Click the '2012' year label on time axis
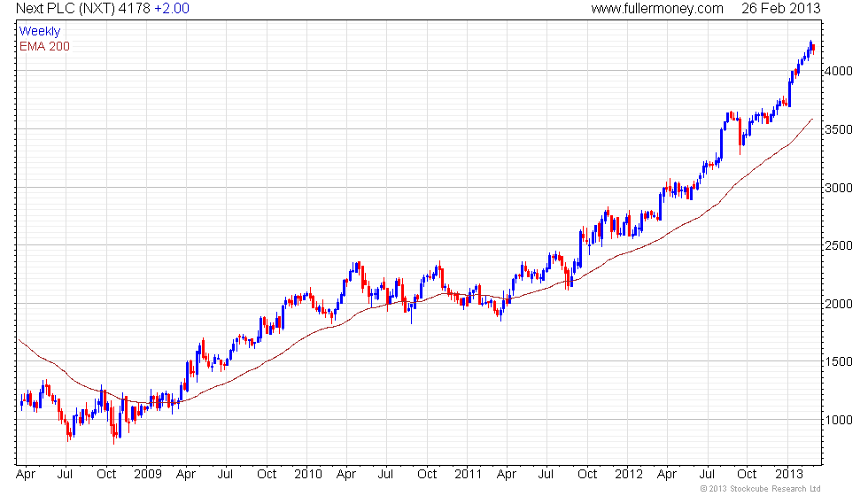Screen dimensions: 868x496 pyautogui.click(x=629, y=475)
